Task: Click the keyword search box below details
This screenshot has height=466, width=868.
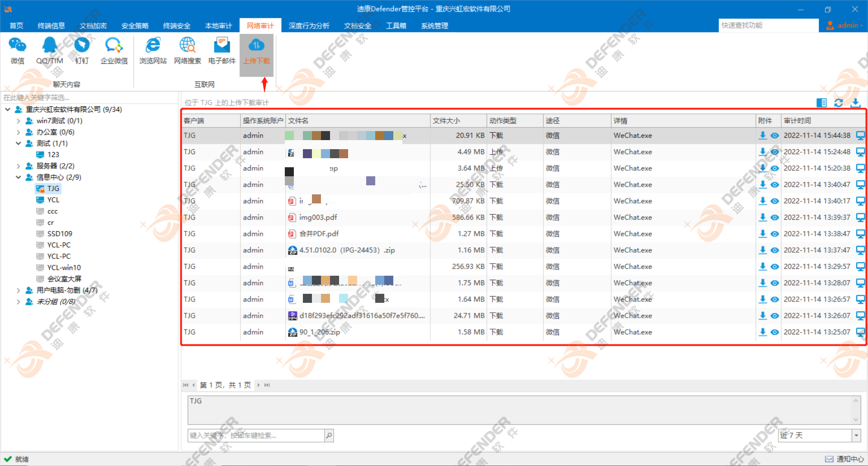Action: pos(256,435)
